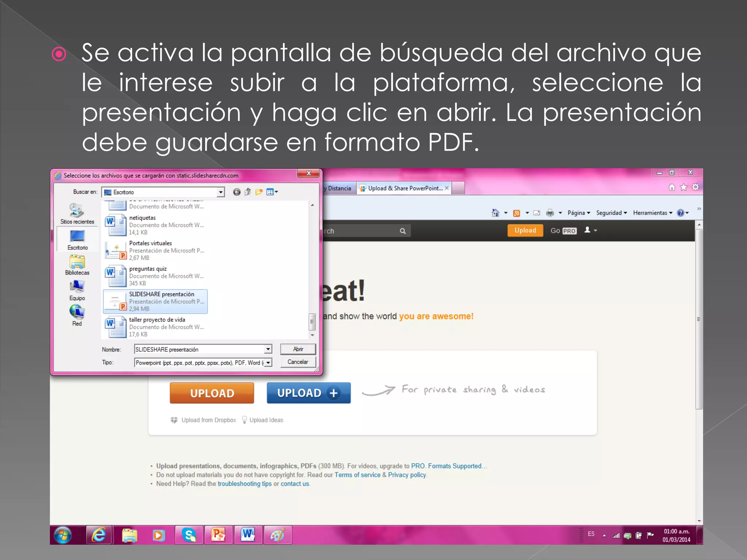Switch to Upload & Share PowerPoint tab
This screenshot has width=747, height=560.
pos(404,188)
